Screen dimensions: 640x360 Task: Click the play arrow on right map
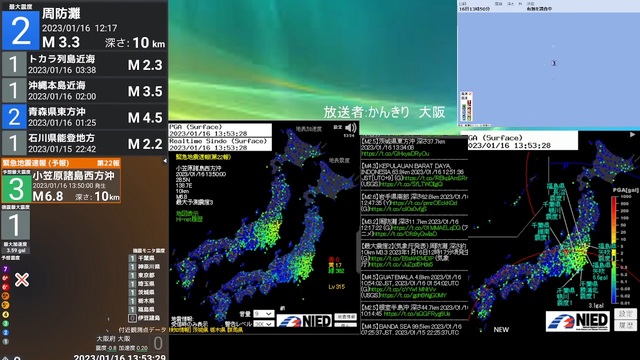632,134
